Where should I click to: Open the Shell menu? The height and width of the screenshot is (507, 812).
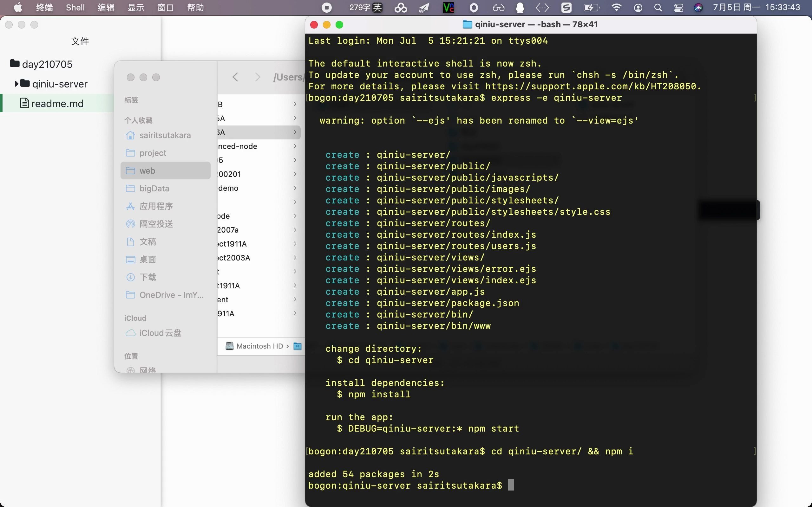click(75, 7)
